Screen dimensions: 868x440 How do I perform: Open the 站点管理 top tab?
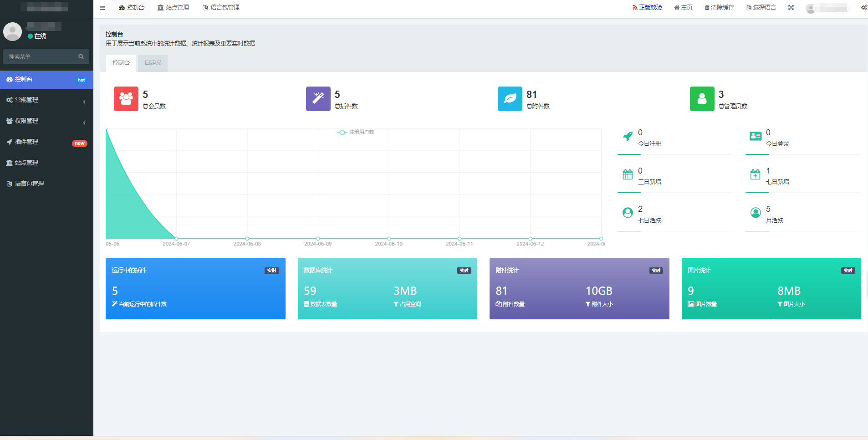[x=173, y=8]
